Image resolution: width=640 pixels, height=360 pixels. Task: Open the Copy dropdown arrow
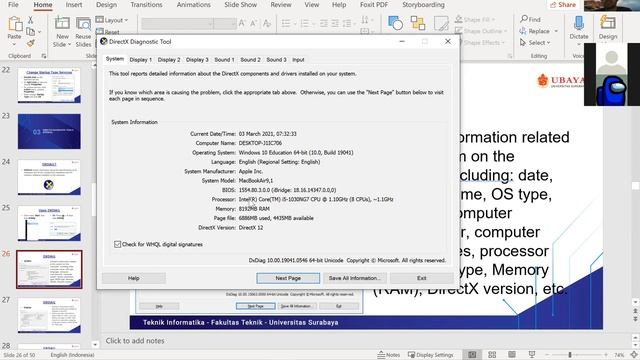39,31
